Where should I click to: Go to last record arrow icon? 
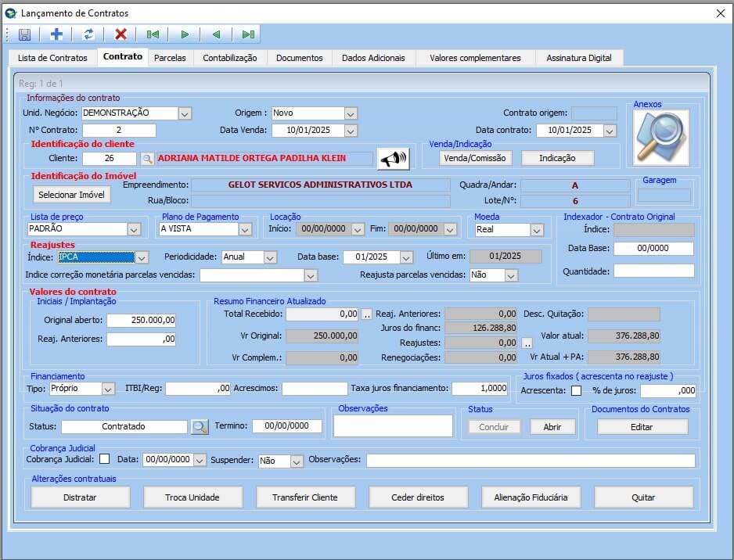248,34
